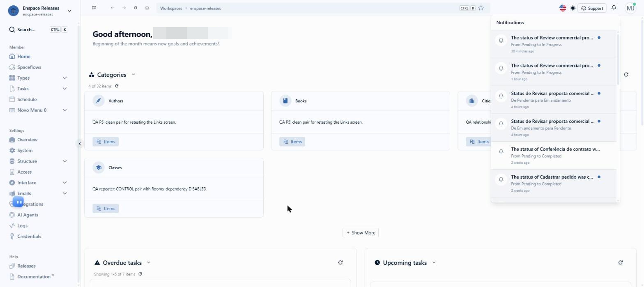Click the refresh icon right of notifications panel

626,74
